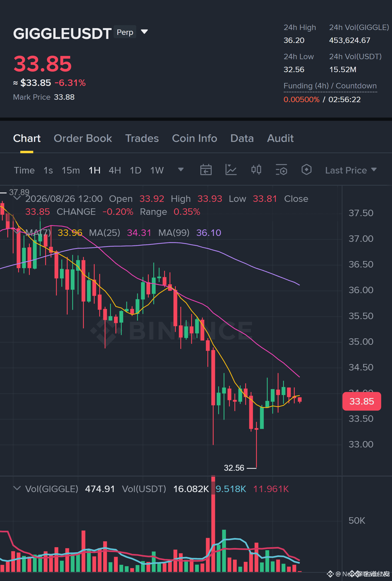Tap the Vol(GIGGLE) 474.91 reading
Viewport: 392px width, 581px height.
pyautogui.click(x=100, y=489)
